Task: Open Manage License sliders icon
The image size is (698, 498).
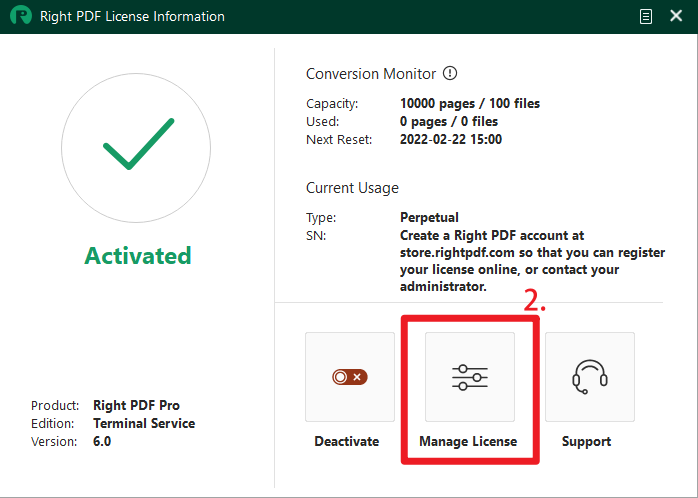Action: (x=470, y=377)
